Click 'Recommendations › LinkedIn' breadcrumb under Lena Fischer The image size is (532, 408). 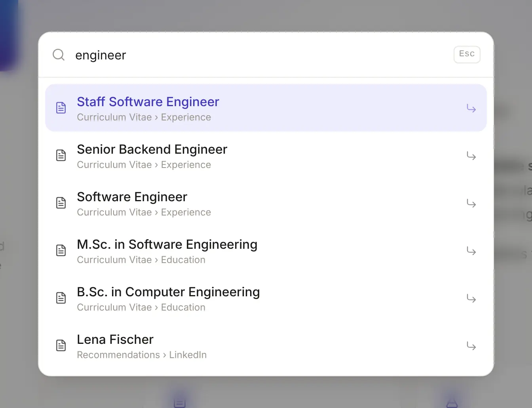pyautogui.click(x=142, y=355)
